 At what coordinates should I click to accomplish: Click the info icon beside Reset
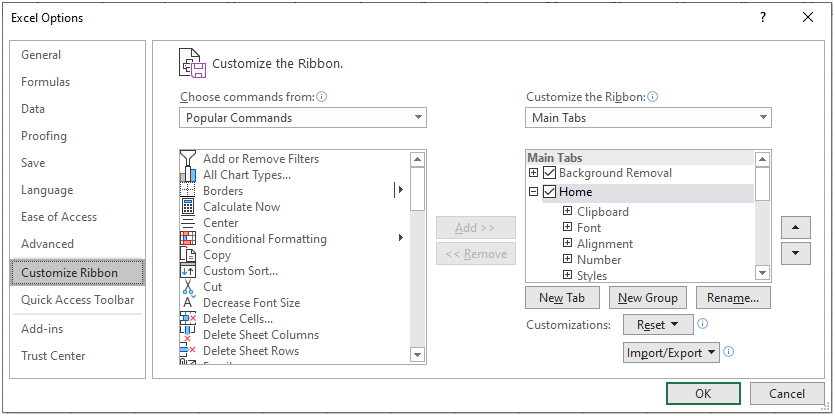point(703,324)
